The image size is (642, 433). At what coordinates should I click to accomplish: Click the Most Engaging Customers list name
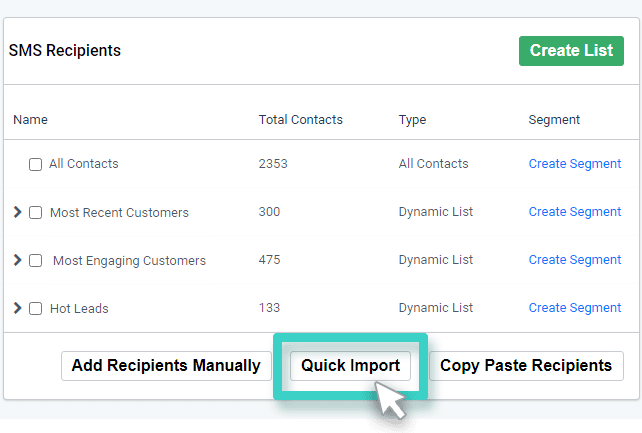click(x=129, y=261)
